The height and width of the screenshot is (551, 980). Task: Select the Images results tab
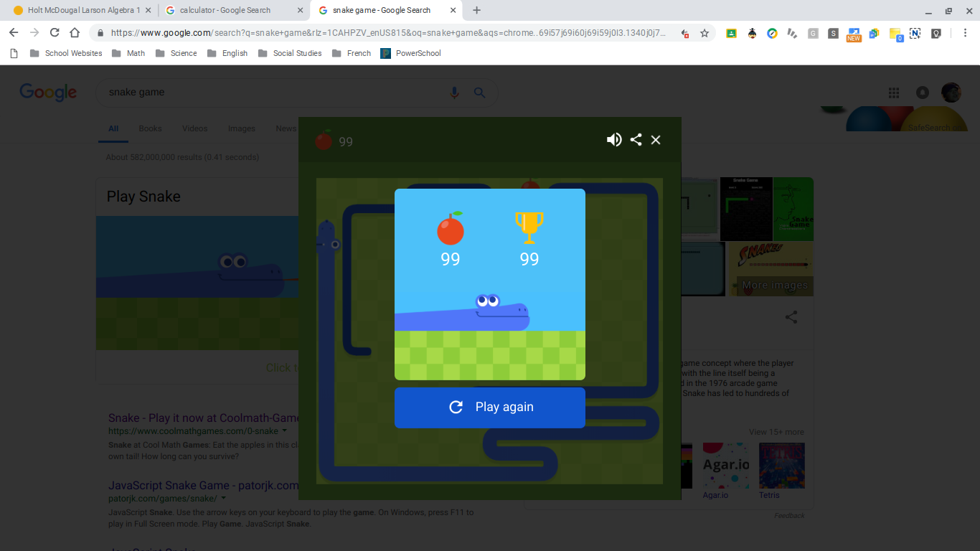click(x=241, y=128)
